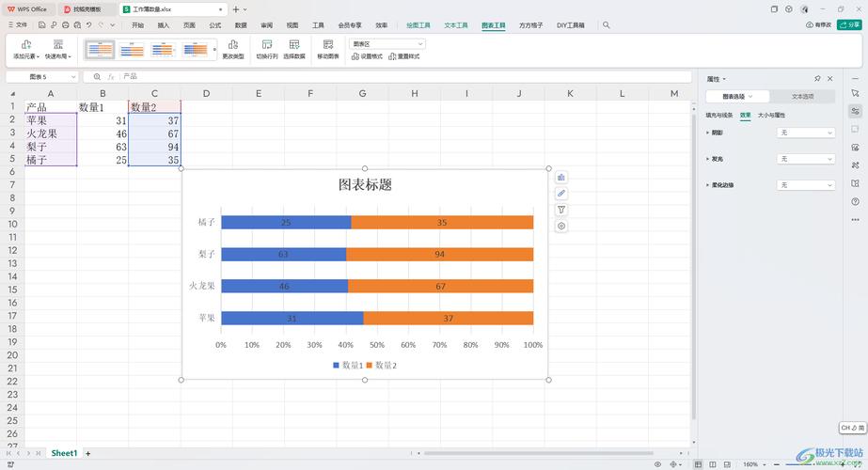Screen dimensions: 868x470
Task: Expand the chart styles gallery arrow
Action: (x=214, y=50)
